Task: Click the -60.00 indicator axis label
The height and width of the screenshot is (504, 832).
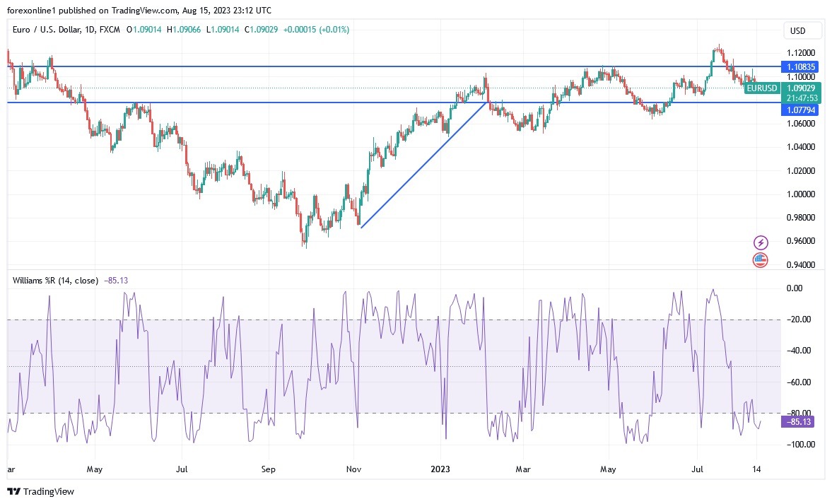Action: [797, 382]
